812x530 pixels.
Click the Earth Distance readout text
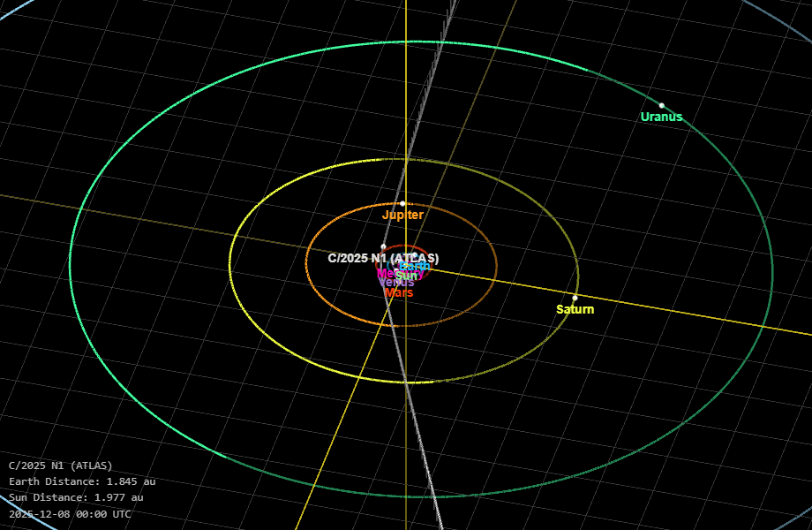tap(82, 481)
